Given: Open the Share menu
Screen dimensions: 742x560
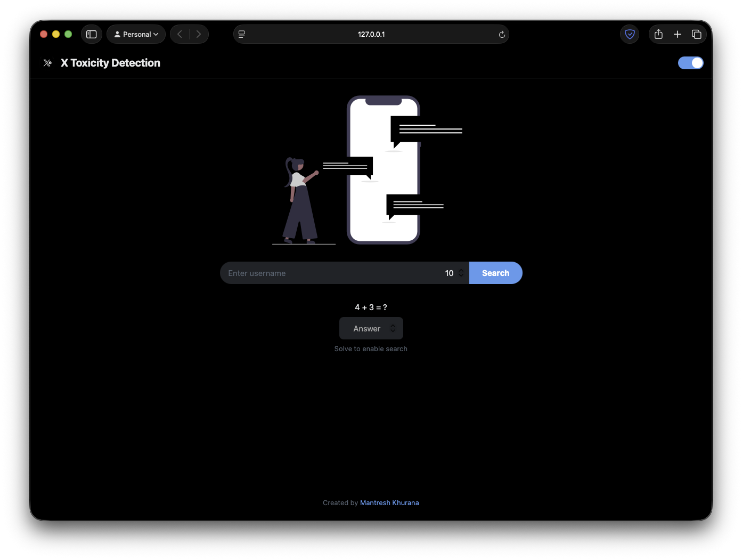Looking at the screenshot, I should 658,34.
